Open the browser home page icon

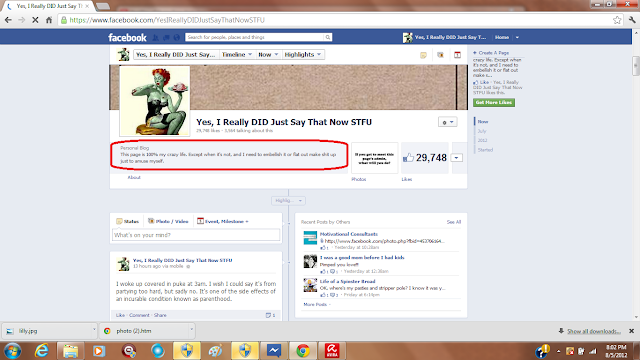click(x=49, y=20)
